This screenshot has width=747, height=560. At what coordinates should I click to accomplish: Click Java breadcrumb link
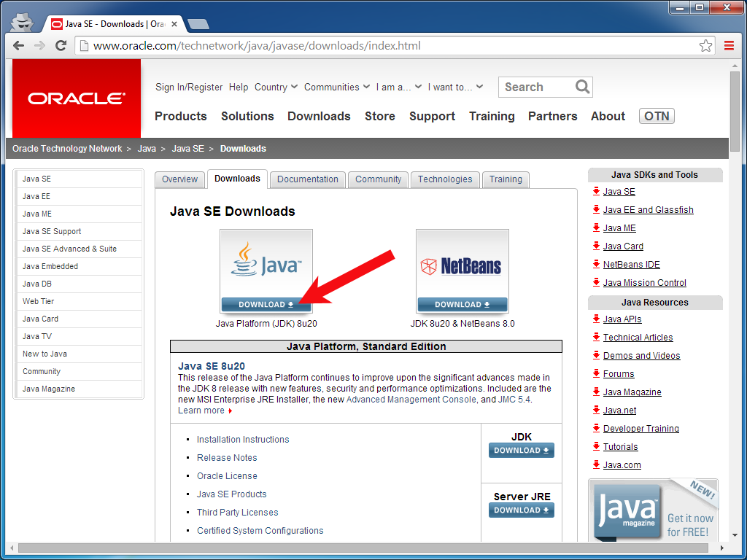[x=147, y=149]
